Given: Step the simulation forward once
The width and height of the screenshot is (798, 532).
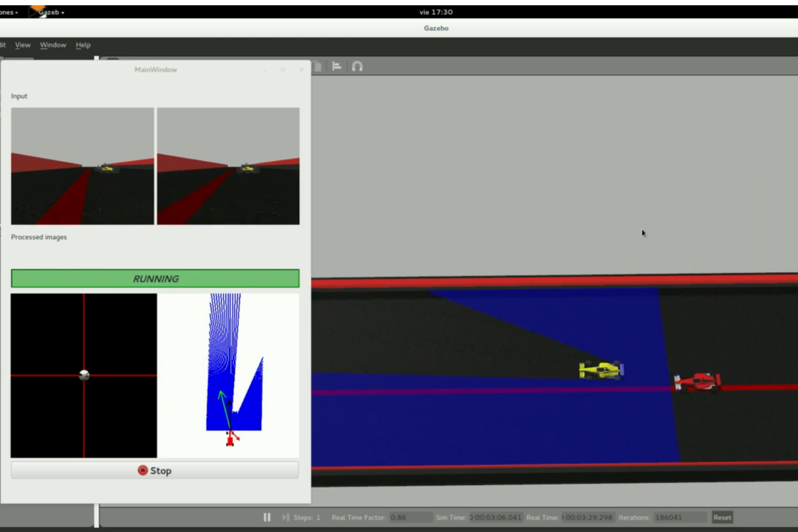Looking at the screenshot, I should [x=286, y=517].
